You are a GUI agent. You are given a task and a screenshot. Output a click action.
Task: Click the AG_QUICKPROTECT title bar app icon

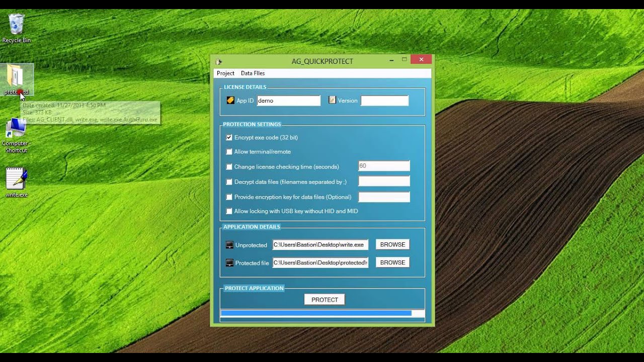pos(218,61)
